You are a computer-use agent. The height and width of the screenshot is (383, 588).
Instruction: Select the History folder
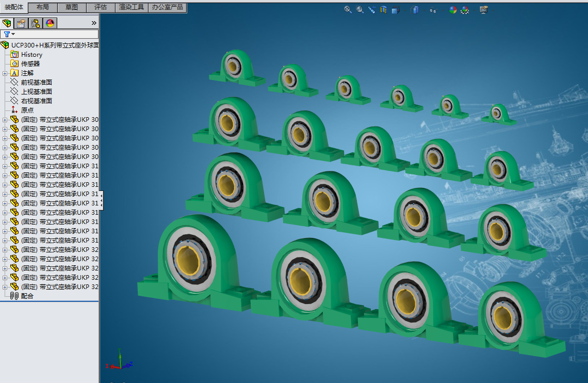tap(31, 54)
